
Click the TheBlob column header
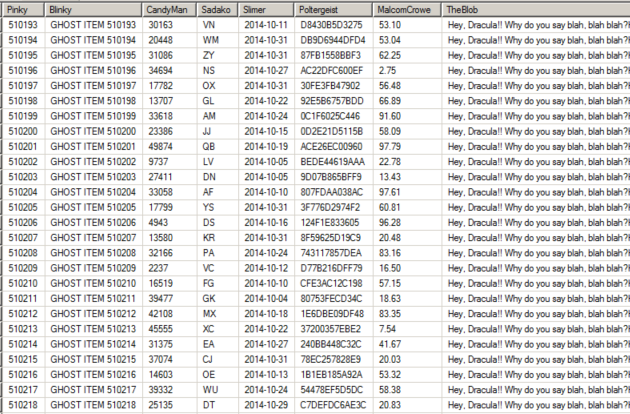536,10
